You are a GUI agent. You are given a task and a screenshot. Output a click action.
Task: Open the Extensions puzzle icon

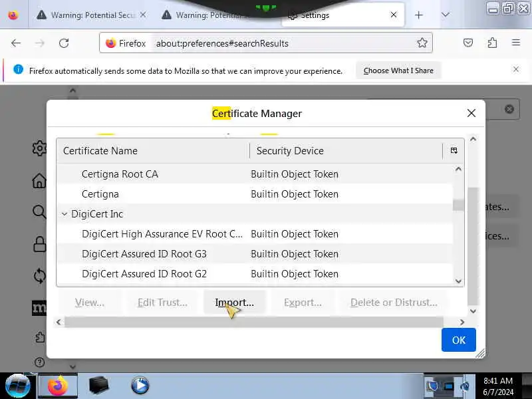492,43
